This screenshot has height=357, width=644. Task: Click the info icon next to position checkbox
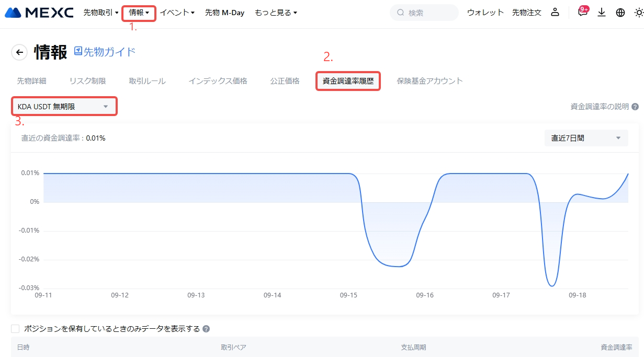click(206, 329)
